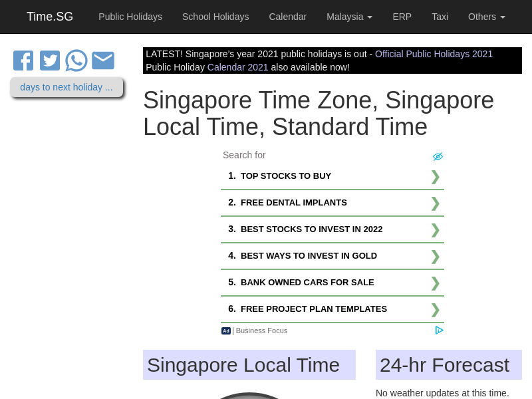Click No weather updates message

coord(442,393)
